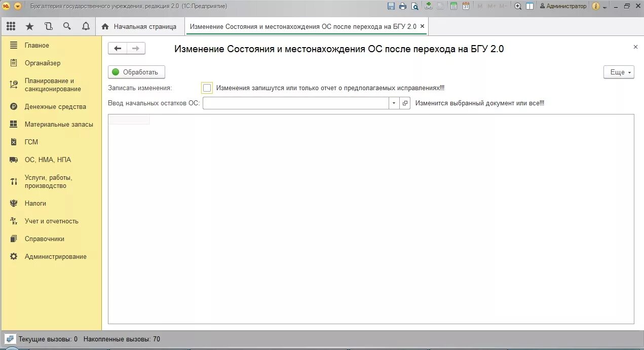Click the back arrow navigation button

pyautogui.click(x=118, y=49)
